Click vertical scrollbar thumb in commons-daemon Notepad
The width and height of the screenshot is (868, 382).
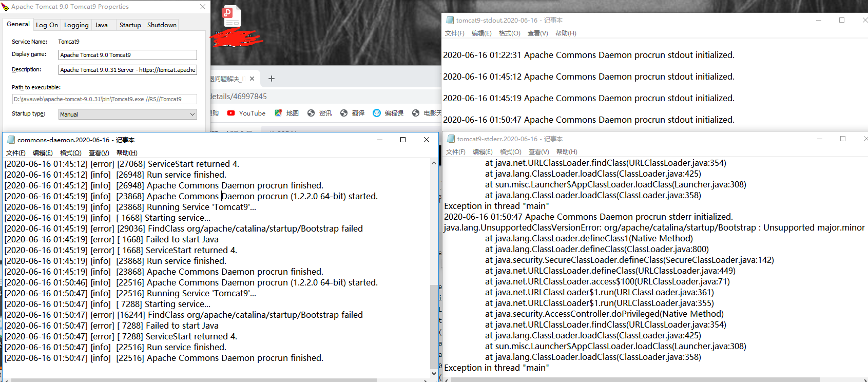coord(434,326)
